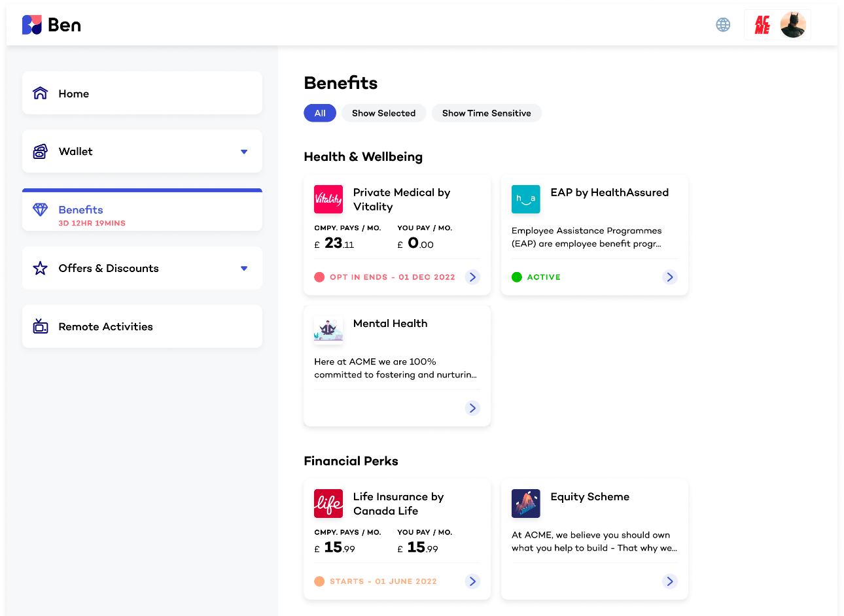Expand the Wallet menu dropdown arrow
This screenshot has height=616, width=844.
(x=244, y=152)
